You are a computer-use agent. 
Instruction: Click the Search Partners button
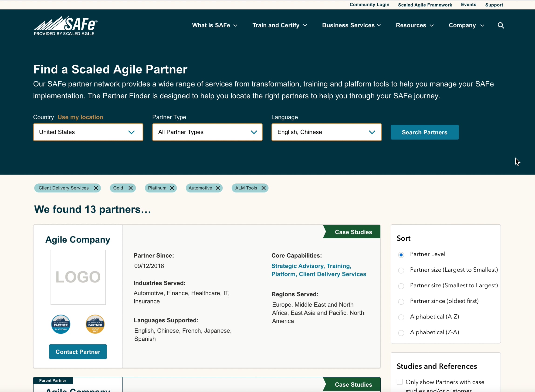(x=424, y=132)
